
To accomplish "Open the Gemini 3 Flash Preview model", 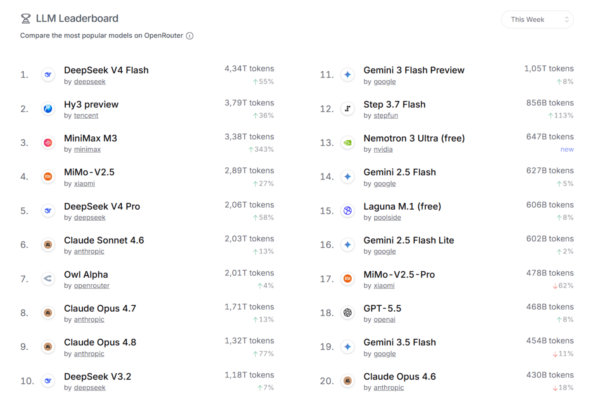I will pos(414,70).
